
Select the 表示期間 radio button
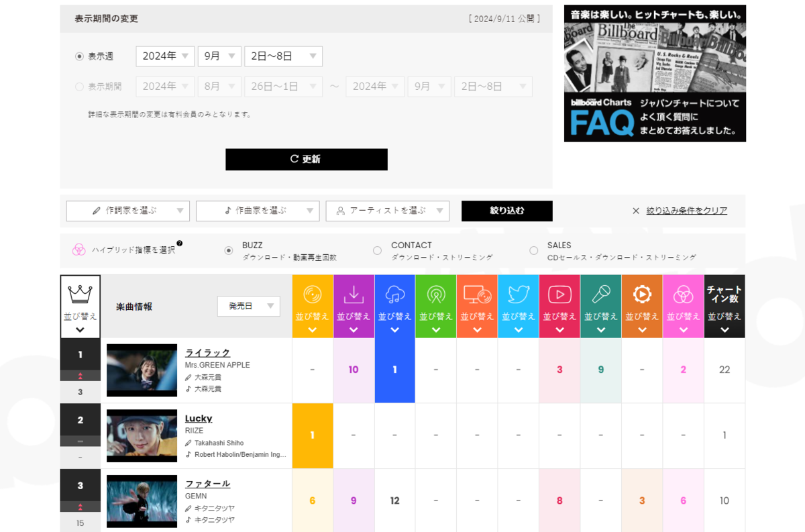pyautogui.click(x=79, y=87)
